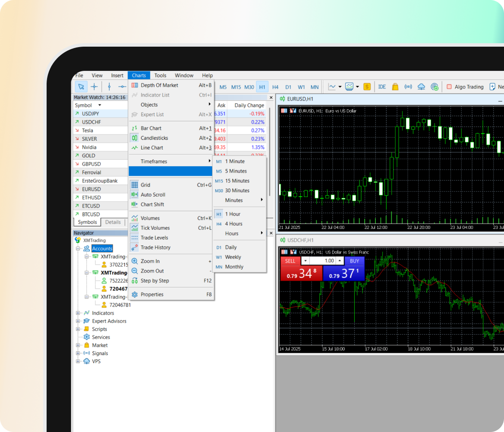This screenshot has width=504, height=432.
Task: Launch MetaEditor via the IDE icon
Action: (382, 86)
